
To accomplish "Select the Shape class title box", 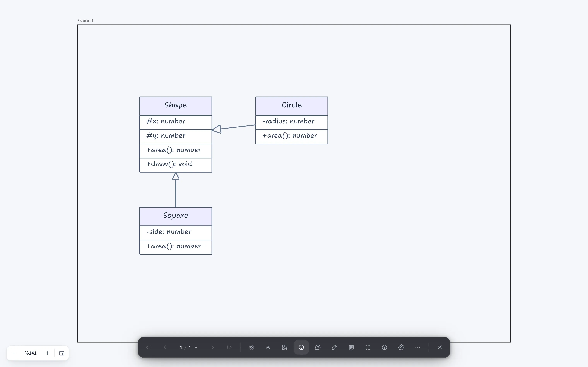I will pos(176,106).
